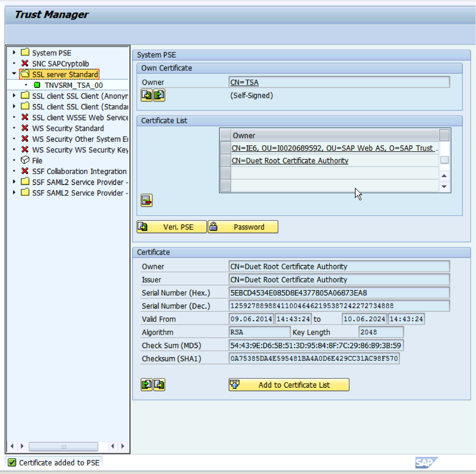
Task: Open CN=Duet Root Certificate Authority list entry
Action: pos(290,161)
